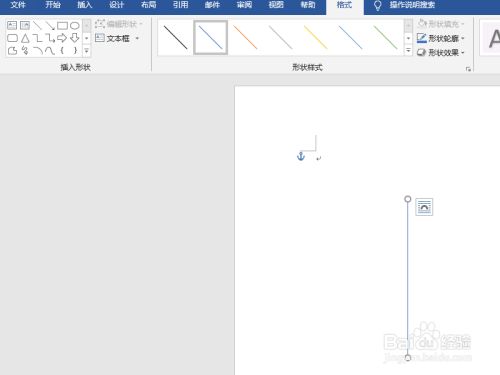500x375 pixels.
Task: Insert the right brace shape
Action: [x=75, y=51]
